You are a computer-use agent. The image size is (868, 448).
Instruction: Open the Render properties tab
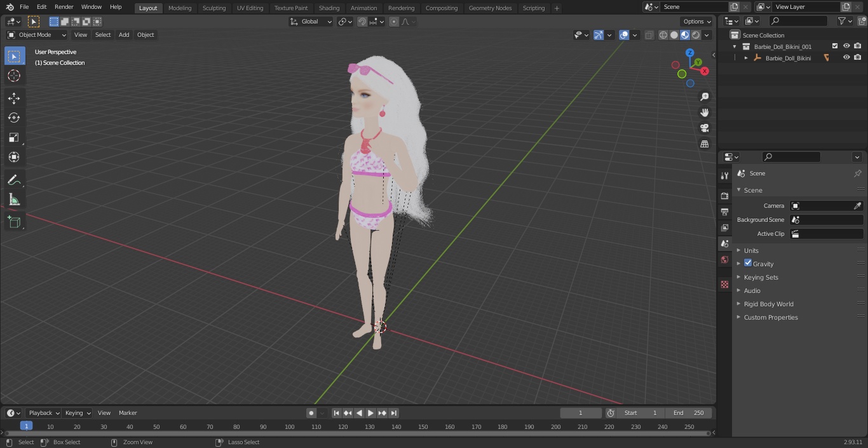(x=724, y=196)
